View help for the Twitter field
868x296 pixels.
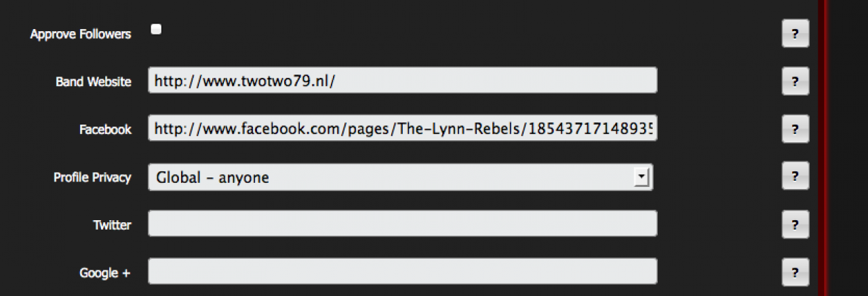[795, 225]
